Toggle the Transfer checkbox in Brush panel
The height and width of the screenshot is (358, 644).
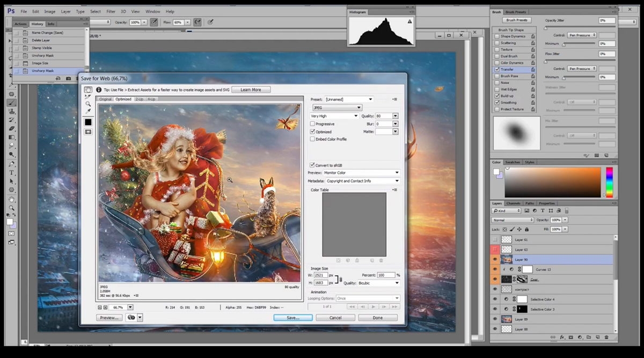496,69
